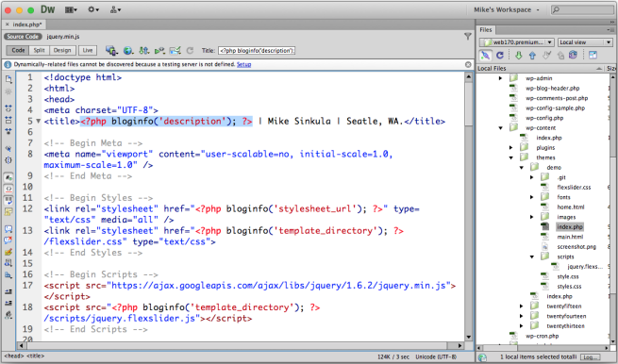Screen dimensions: 618x364
Task: Collapse the wp-content folder
Action: [501, 128]
